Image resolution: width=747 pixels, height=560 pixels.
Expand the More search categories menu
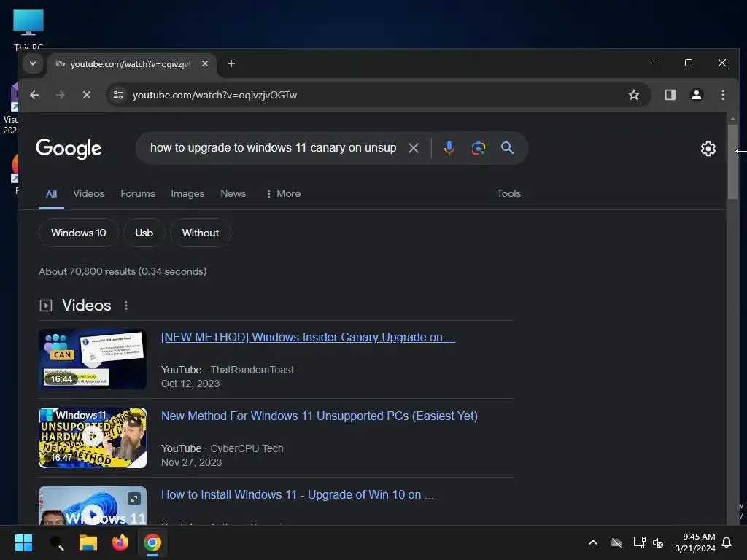tap(284, 193)
